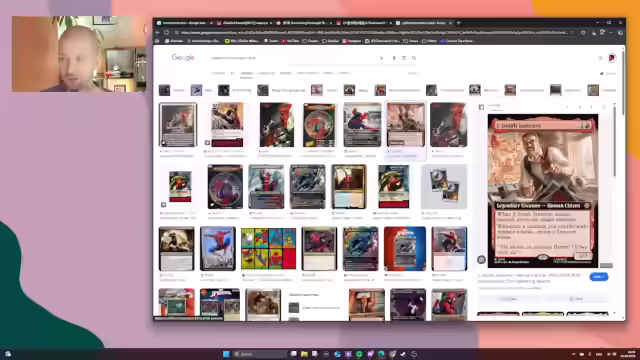The height and width of the screenshot is (360, 640).
Task: Open the YouTube bookmark in bookmarks bar
Action: click(x=290, y=41)
